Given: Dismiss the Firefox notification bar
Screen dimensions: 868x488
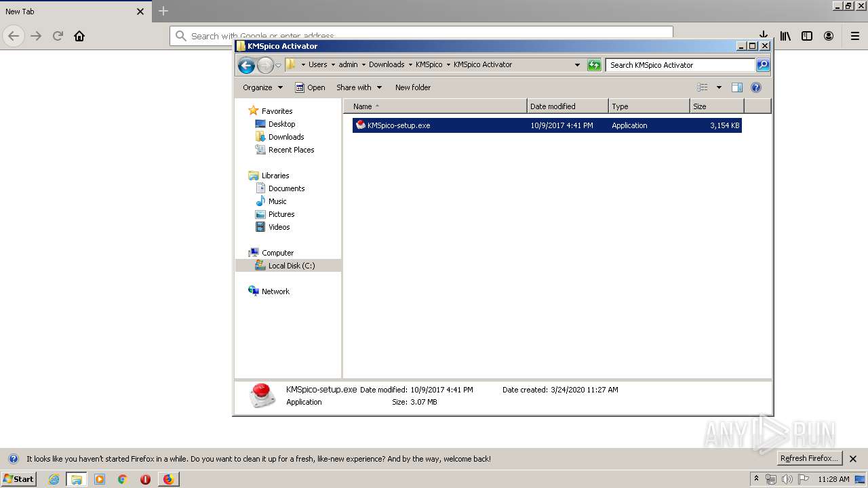Looking at the screenshot, I should [853, 459].
